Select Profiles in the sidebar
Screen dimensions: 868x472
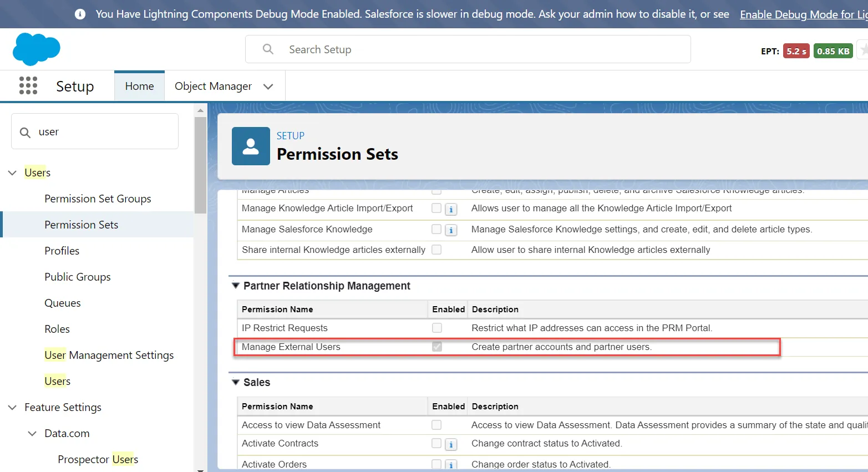(62, 251)
